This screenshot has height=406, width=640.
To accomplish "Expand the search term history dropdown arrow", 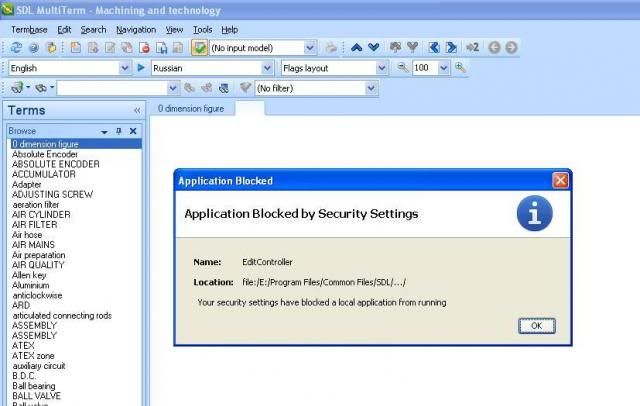I will (172, 88).
